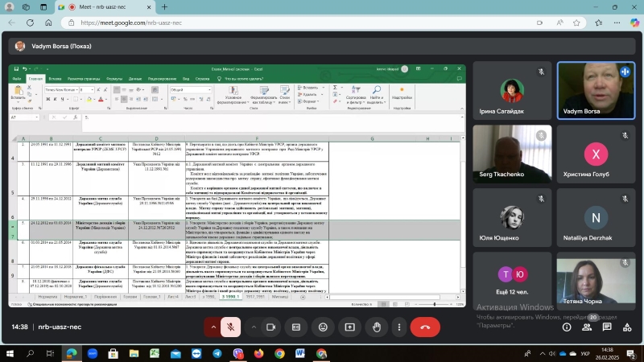The width and height of the screenshot is (644, 362).
Task: Open meeting details info icon
Action: (567, 327)
